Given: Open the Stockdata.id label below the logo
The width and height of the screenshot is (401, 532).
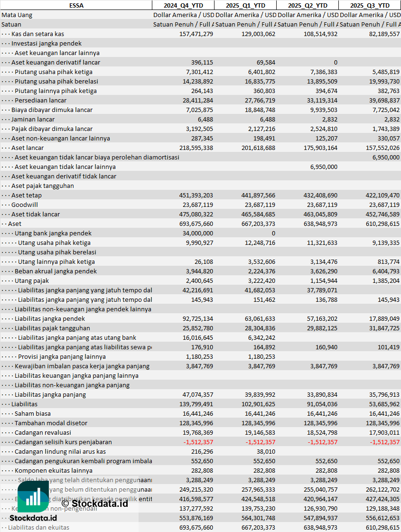Looking at the screenshot, I should pos(33,518).
